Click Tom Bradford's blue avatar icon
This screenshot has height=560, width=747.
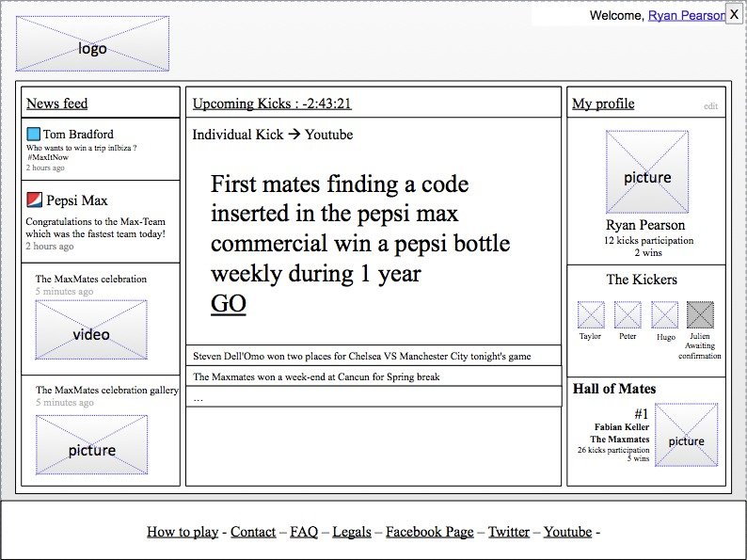pos(34,135)
